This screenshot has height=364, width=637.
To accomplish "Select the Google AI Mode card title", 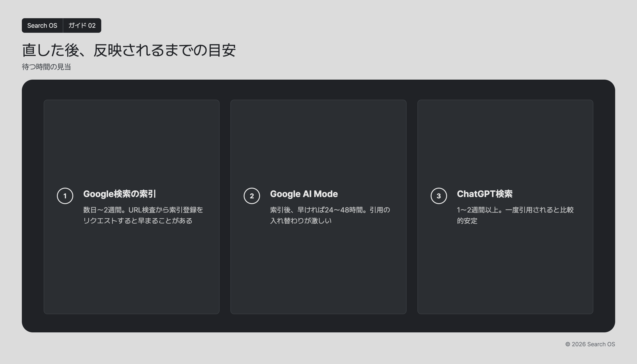I will point(304,194).
